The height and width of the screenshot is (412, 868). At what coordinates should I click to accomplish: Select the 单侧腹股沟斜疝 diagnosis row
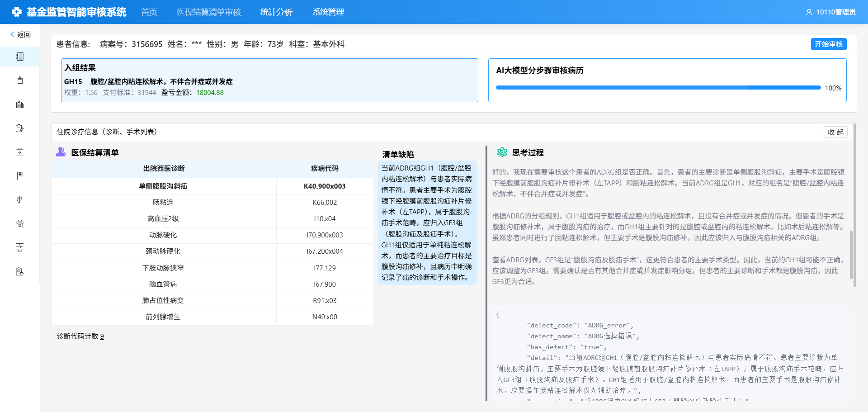(x=212, y=186)
